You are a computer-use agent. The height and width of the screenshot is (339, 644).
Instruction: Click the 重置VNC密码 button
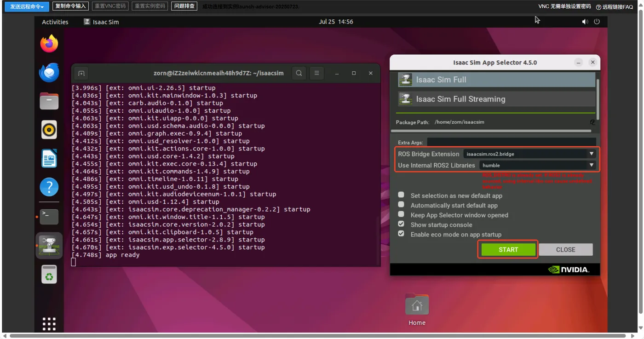110,6
